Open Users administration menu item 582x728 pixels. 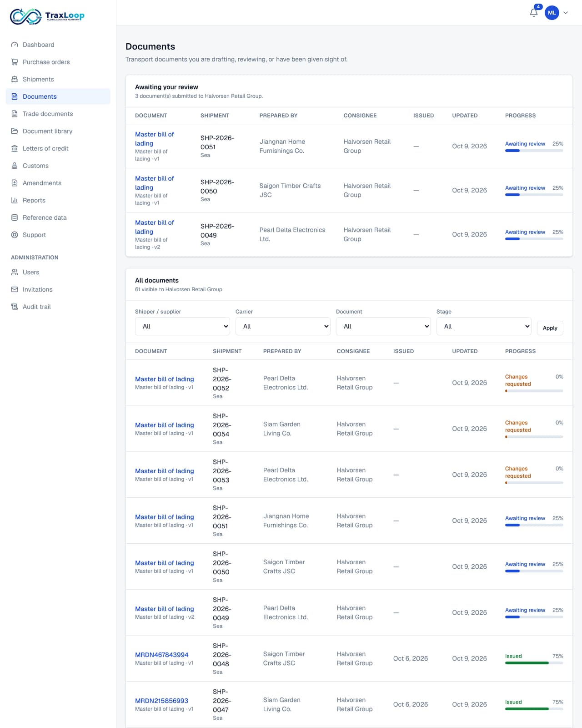(x=58, y=272)
